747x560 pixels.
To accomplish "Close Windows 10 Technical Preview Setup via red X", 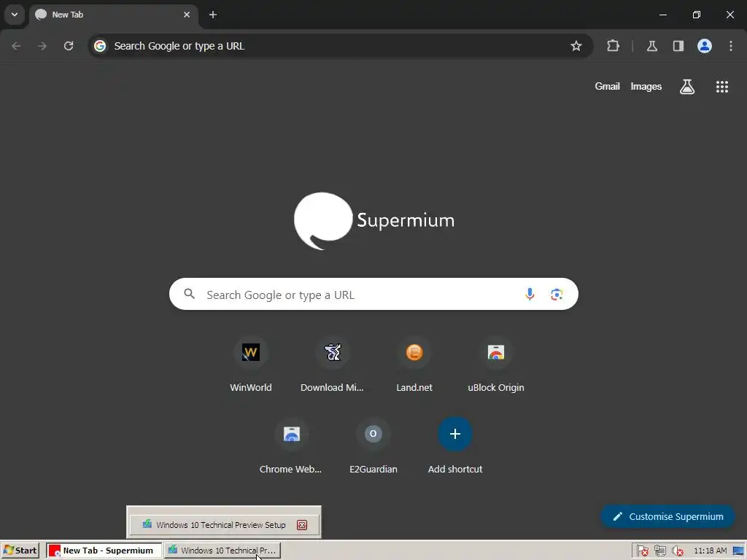I will pos(302,525).
